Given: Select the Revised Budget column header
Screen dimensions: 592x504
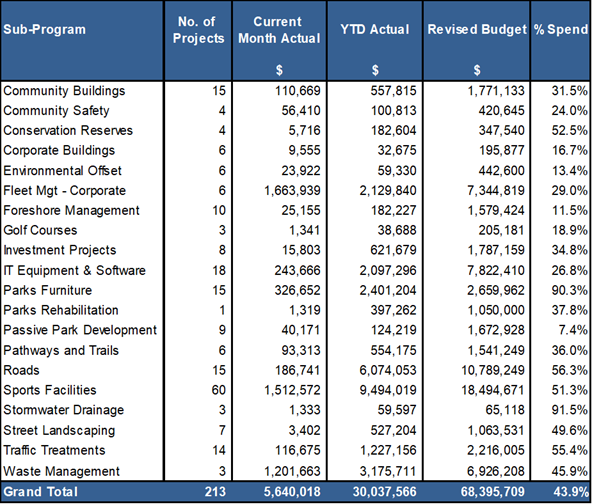Looking at the screenshot, I should (477, 29).
